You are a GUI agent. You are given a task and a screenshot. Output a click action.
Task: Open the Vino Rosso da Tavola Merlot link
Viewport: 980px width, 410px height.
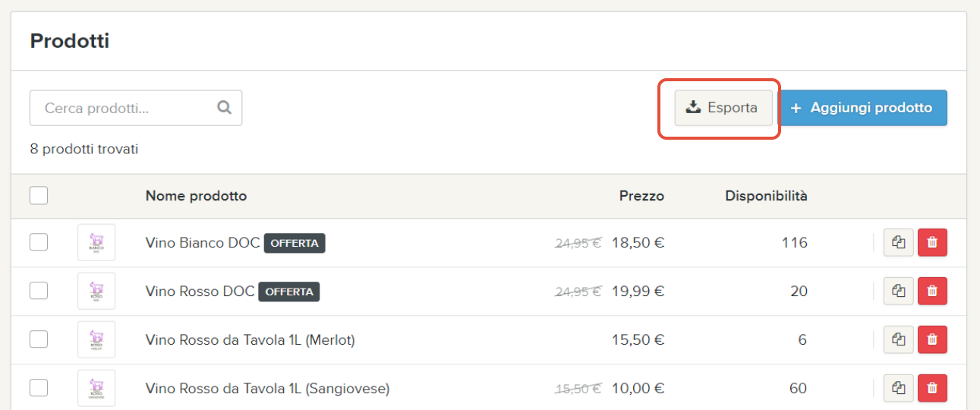pyautogui.click(x=250, y=340)
